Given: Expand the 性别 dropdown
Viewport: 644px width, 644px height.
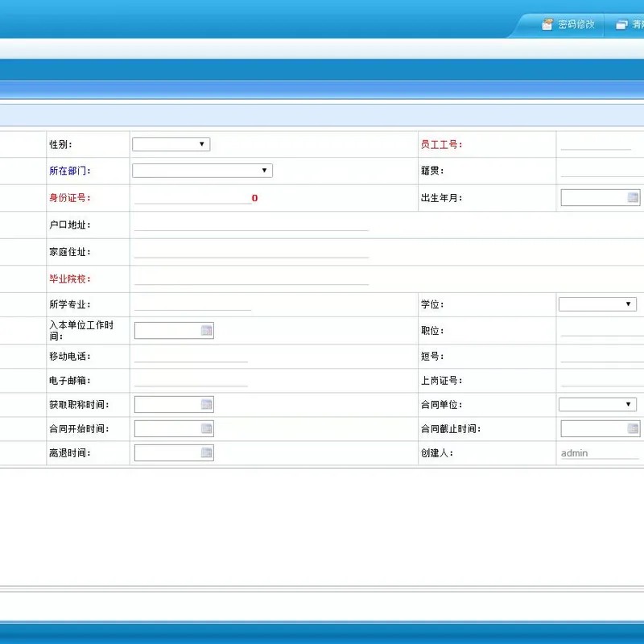Looking at the screenshot, I should 171,144.
